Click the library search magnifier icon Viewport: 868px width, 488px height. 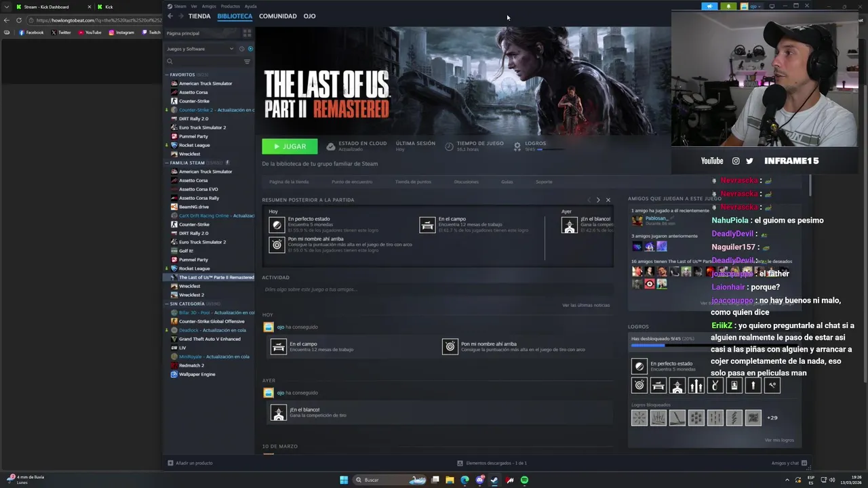pos(170,62)
